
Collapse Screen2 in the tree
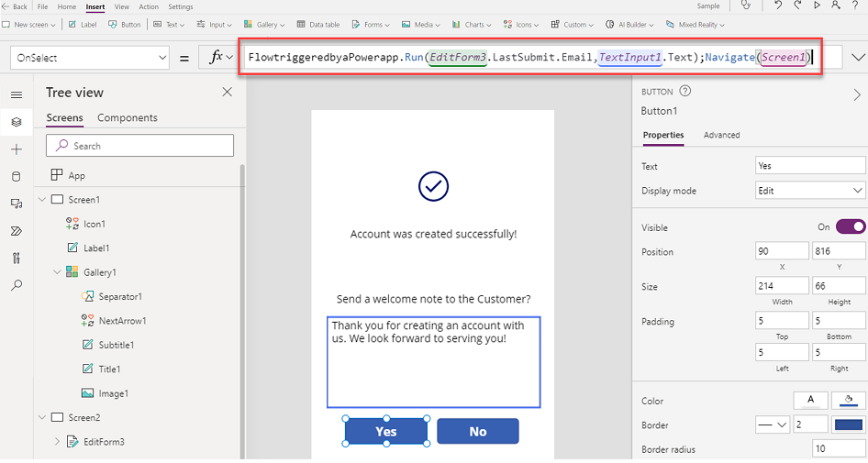click(x=42, y=417)
